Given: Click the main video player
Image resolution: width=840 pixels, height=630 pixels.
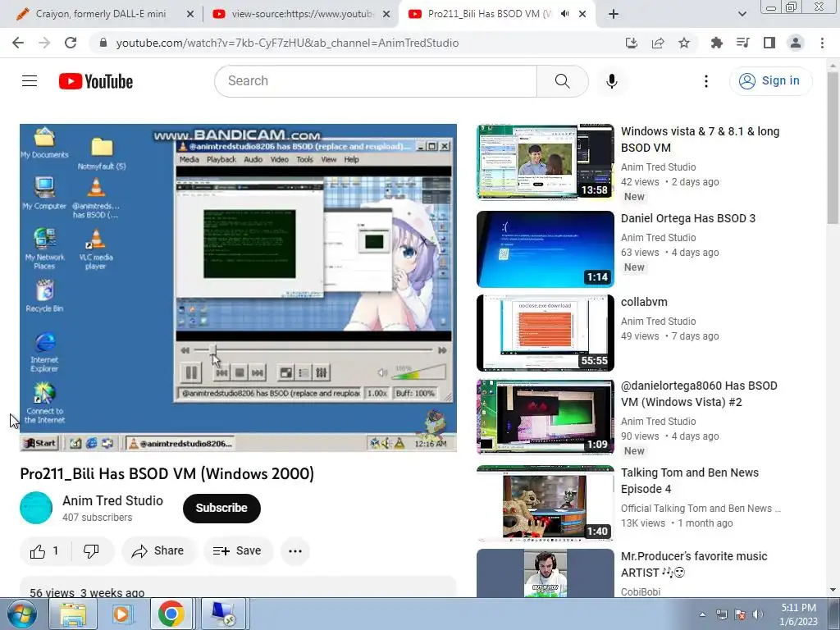Looking at the screenshot, I should point(238,288).
